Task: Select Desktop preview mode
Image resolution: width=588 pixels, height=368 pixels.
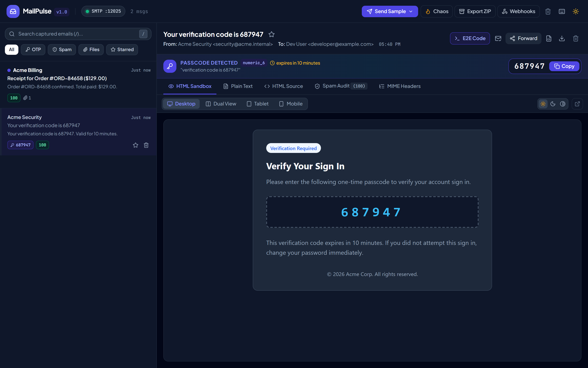Action: tap(181, 104)
